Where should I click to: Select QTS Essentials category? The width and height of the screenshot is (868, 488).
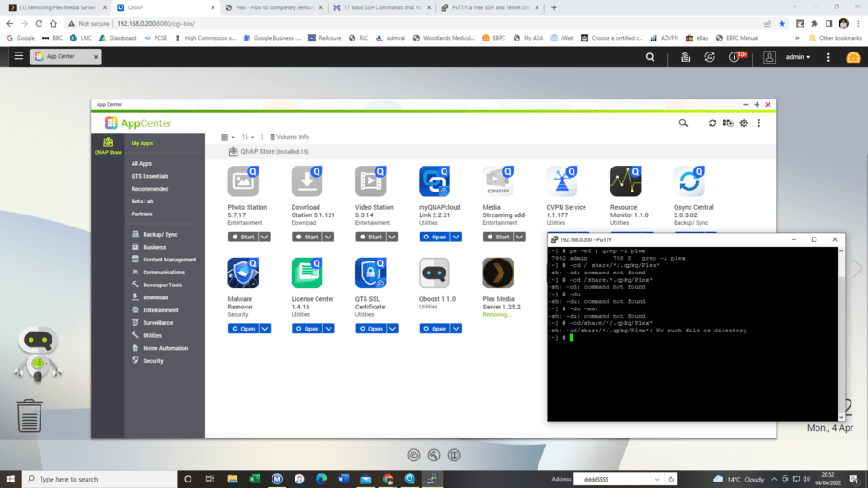coord(149,176)
